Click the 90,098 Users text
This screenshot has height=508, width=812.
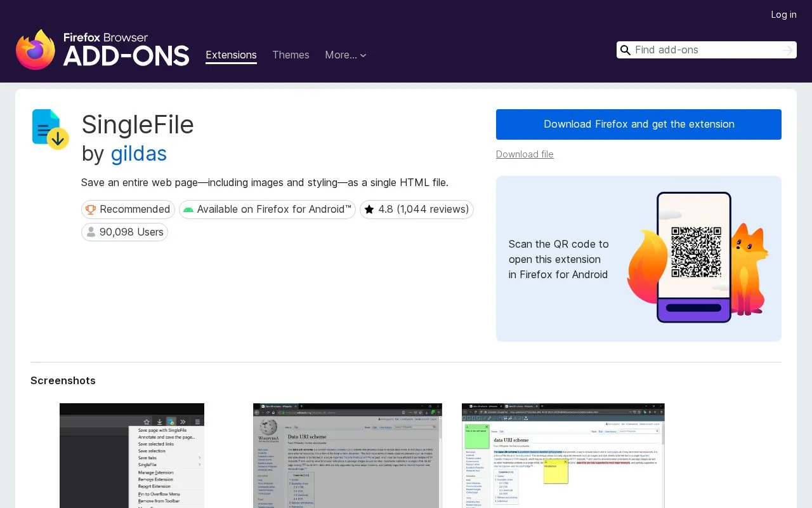[131, 232]
